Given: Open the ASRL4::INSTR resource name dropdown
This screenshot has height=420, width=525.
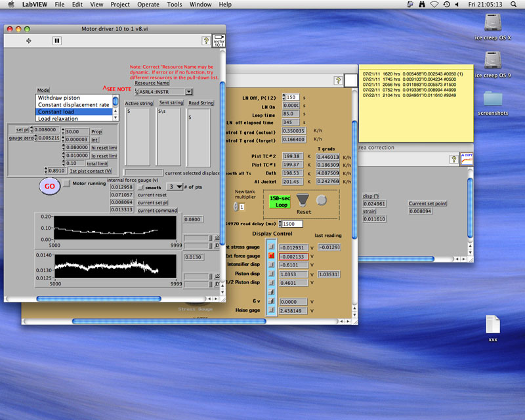Looking at the screenshot, I should pos(189,92).
